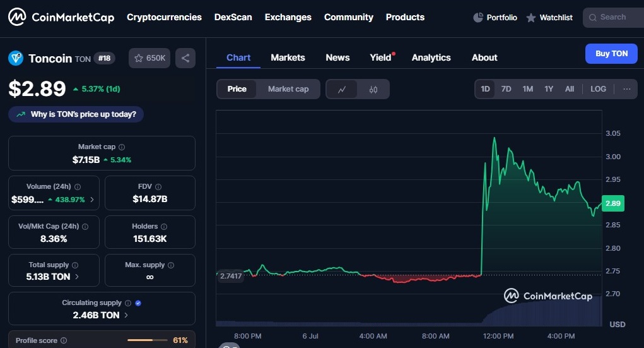Switch to the Yield tab

(381, 57)
